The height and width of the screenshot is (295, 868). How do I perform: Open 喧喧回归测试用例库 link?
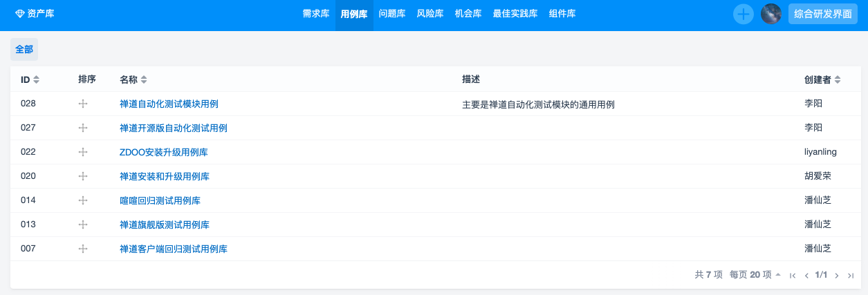click(160, 200)
